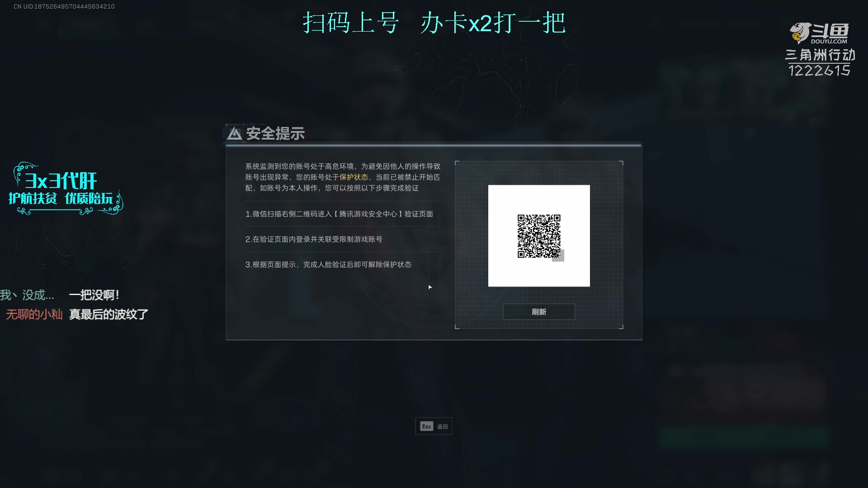Select step 3 about 人脸验证
The width and height of the screenshot is (868, 488).
point(328,264)
